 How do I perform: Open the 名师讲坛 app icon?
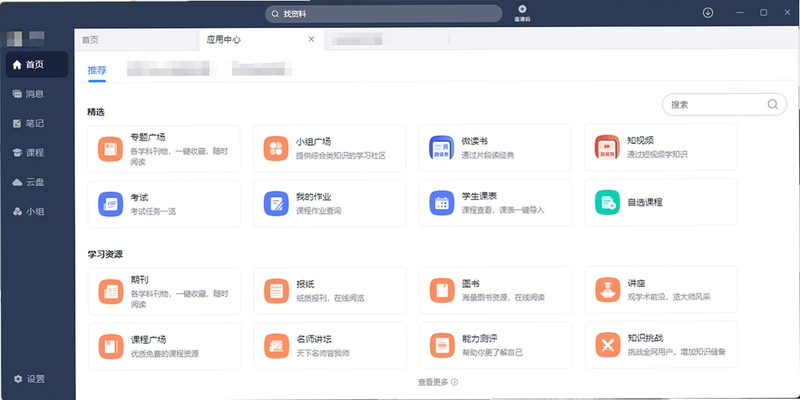(x=277, y=346)
